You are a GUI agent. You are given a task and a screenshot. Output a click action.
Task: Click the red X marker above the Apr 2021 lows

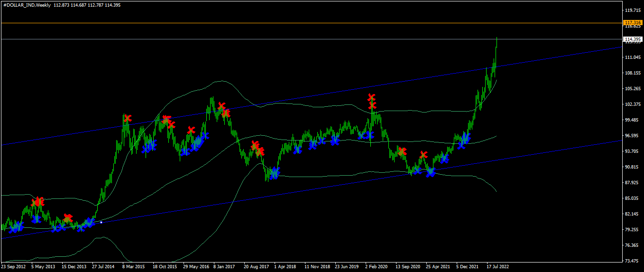[x=423, y=155]
